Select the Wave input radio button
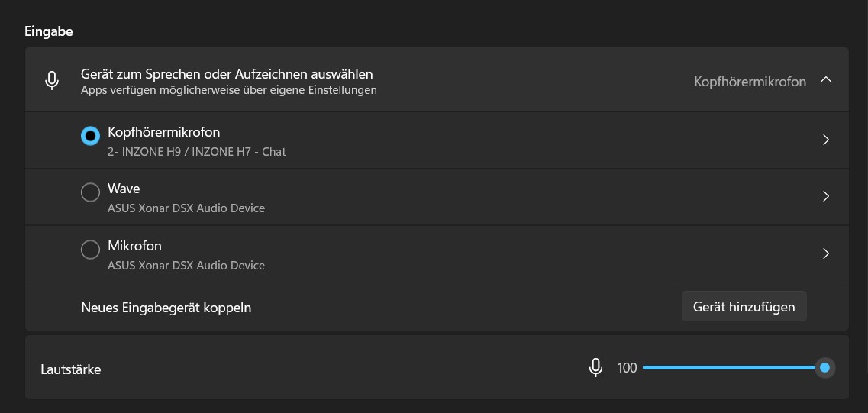Image resolution: width=868 pixels, height=413 pixels. 90,193
